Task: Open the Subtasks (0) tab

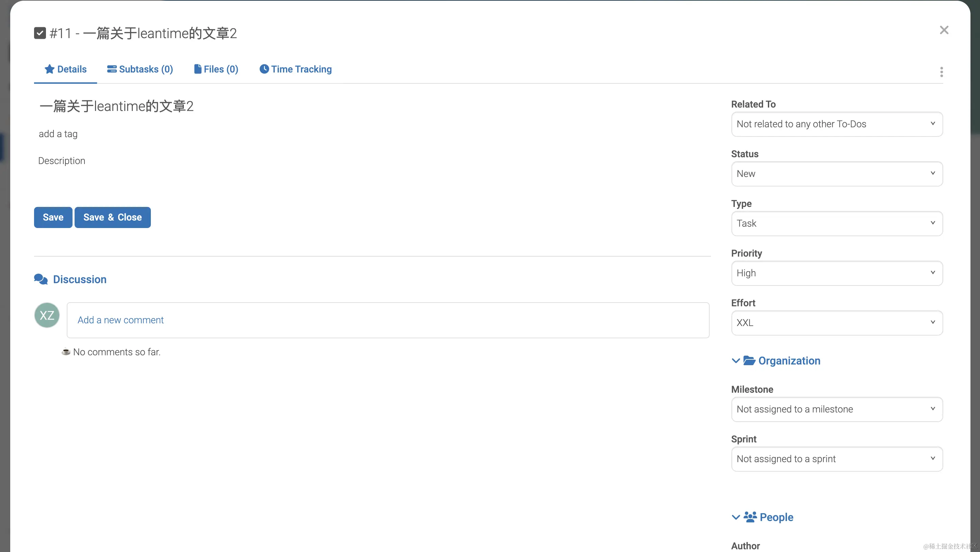Action: point(140,69)
